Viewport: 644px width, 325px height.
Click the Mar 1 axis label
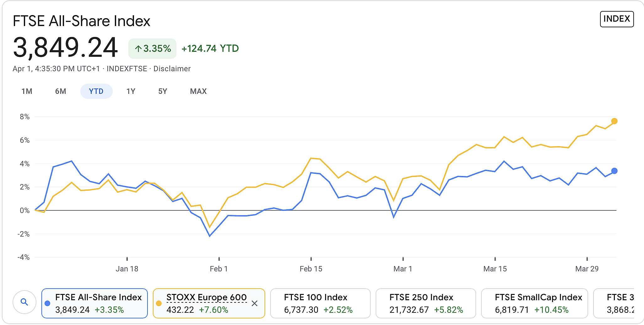coord(403,269)
